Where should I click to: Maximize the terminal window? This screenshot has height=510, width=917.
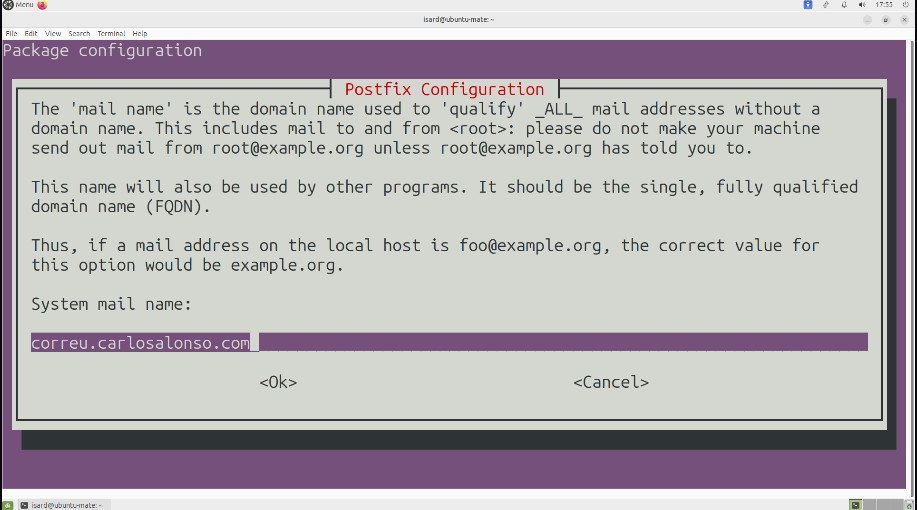(885, 19)
